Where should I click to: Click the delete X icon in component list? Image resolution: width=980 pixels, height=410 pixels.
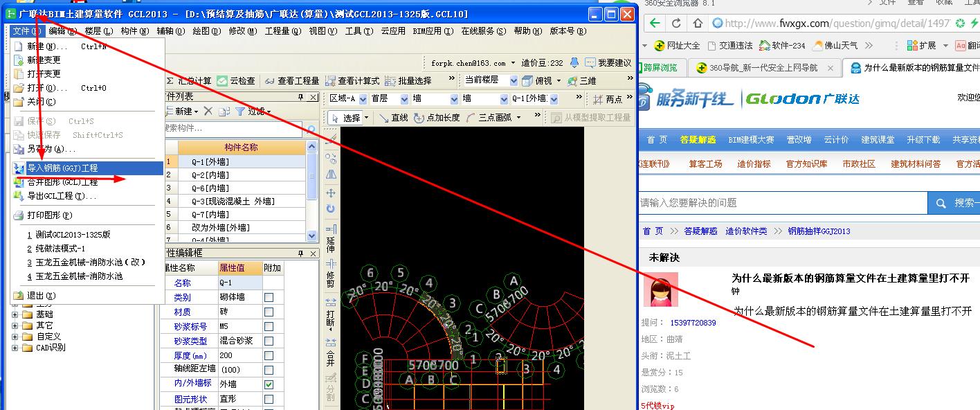[208, 111]
